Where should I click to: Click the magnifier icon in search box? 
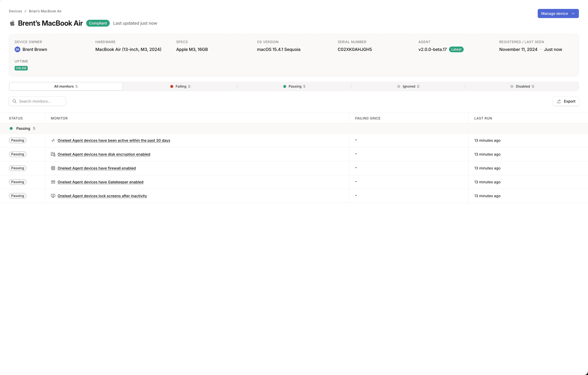click(15, 101)
